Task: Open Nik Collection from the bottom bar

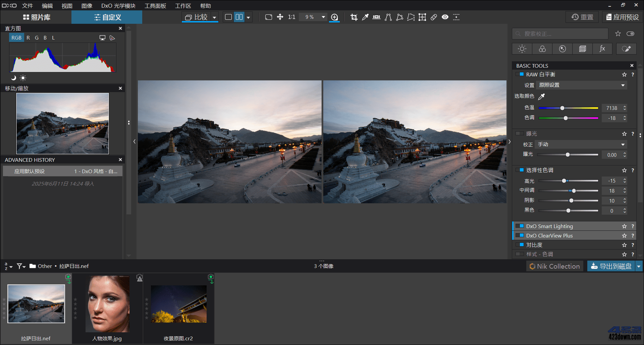Action: click(x=554, y=266)
